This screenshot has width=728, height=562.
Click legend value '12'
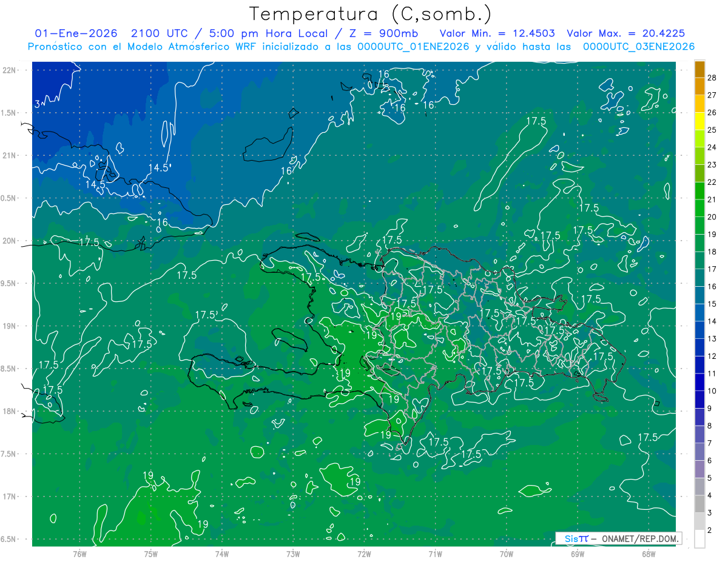click(712, 356)
